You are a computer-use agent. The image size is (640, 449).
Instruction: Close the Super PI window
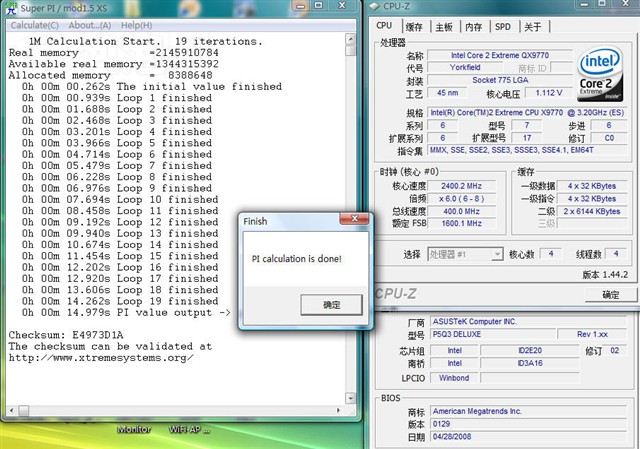(343, 6)
